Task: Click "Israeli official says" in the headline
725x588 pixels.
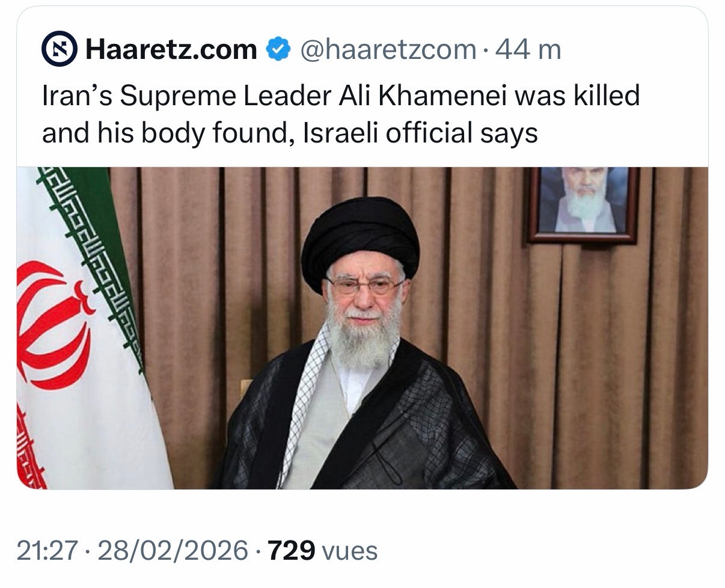Action: coord(420,133)
